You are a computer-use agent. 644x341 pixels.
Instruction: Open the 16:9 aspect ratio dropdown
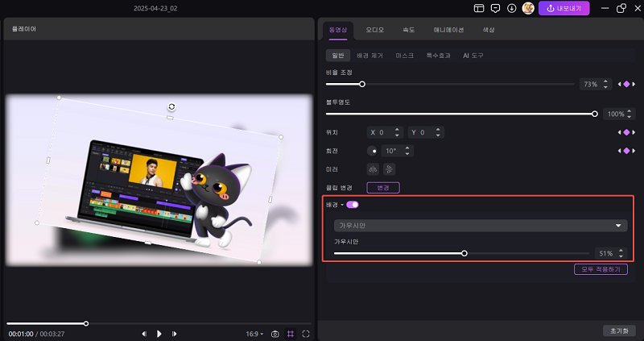tap(254, 334)
